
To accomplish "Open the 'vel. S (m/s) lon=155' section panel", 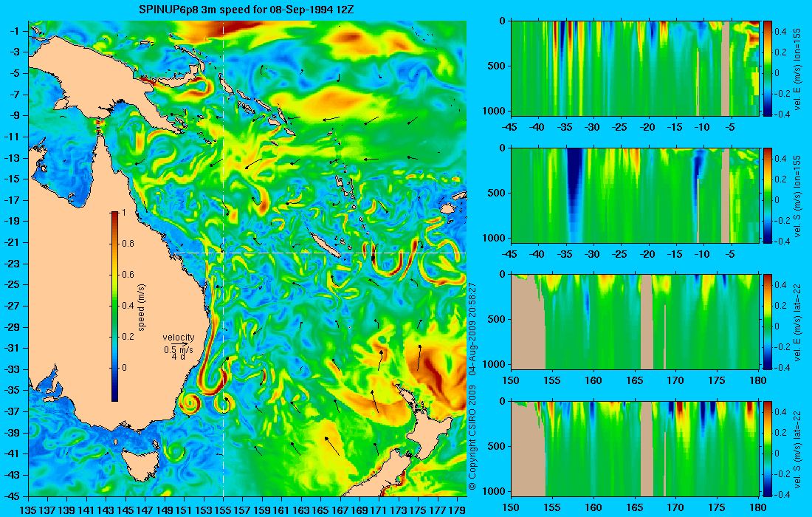I will pyautogui.click(x=635, y=195).
